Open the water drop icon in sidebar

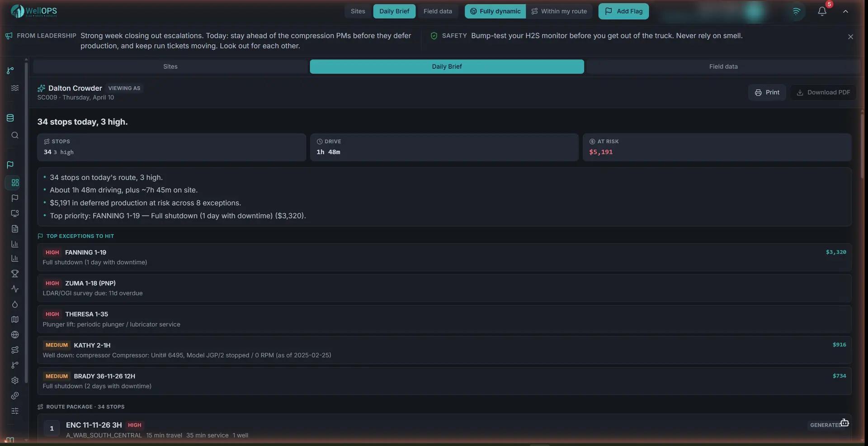click(14, 304)
